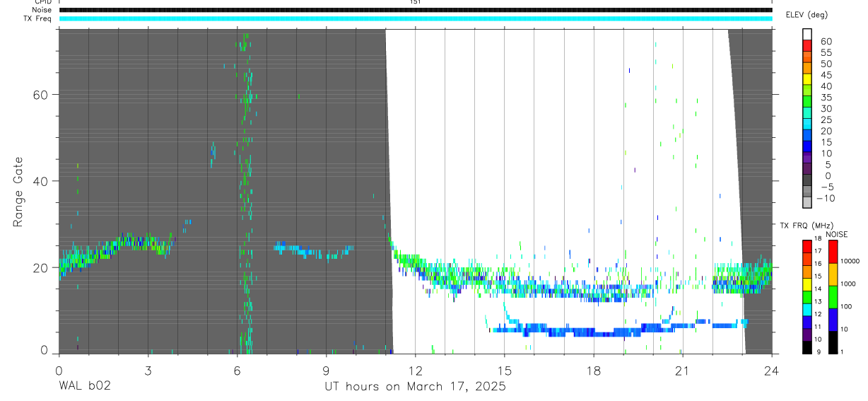Click the '10000' value on the NOISE scale

[x=850, y=261]
